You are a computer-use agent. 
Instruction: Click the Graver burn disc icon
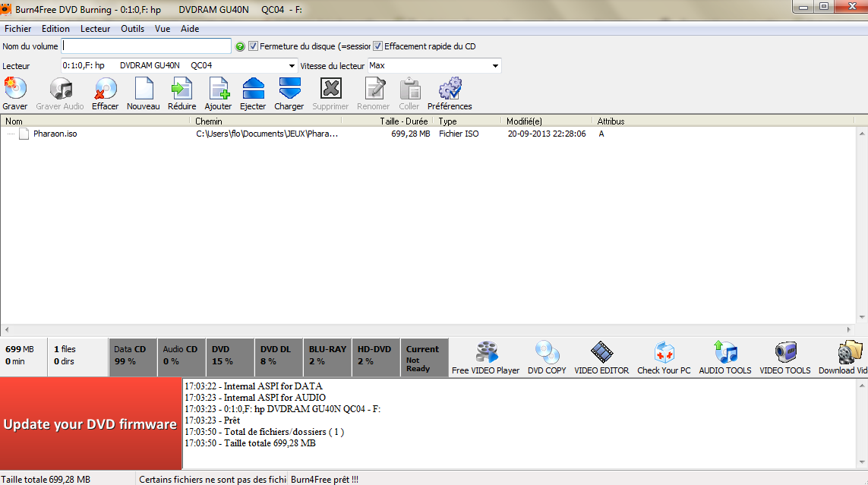(15, 89)
